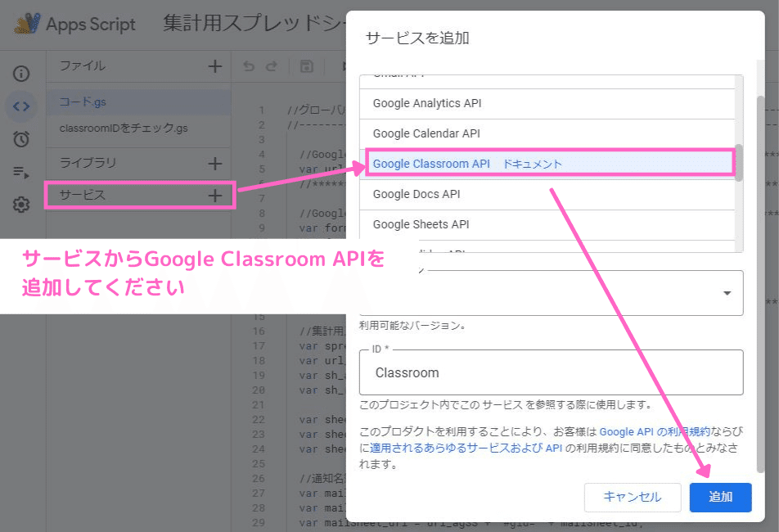This screenshot has width=779, height=532.
Task: Add a service with the plus icon
Action: pyautogui.click(x=214, y=196)
